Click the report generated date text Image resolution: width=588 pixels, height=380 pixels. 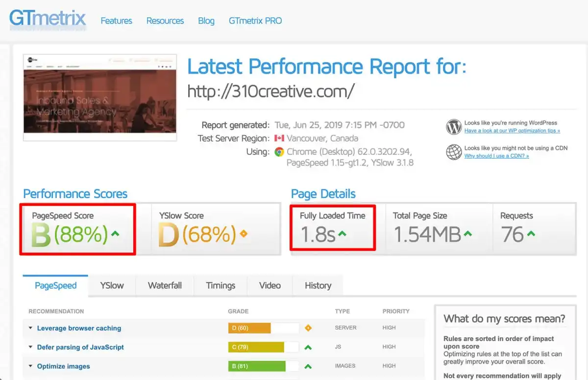coord(339,125)
